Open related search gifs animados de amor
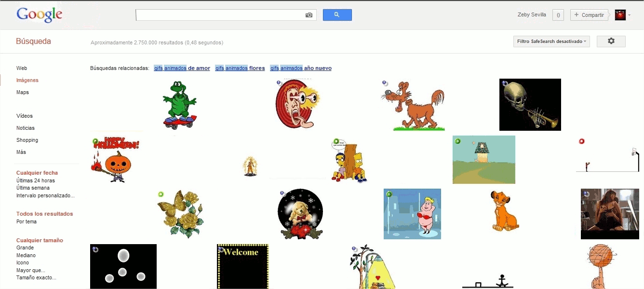The height and width of the screenshot is (289, 644). (182, 68)
